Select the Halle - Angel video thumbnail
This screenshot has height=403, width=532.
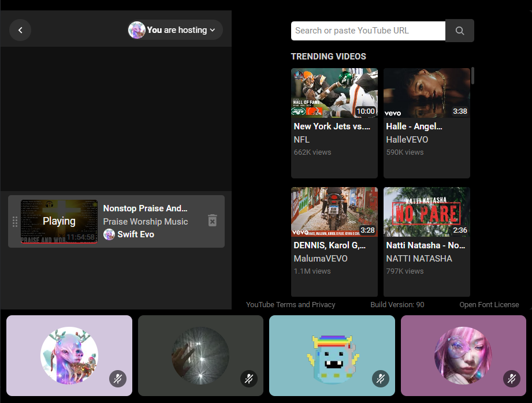[x=427, y=93]
